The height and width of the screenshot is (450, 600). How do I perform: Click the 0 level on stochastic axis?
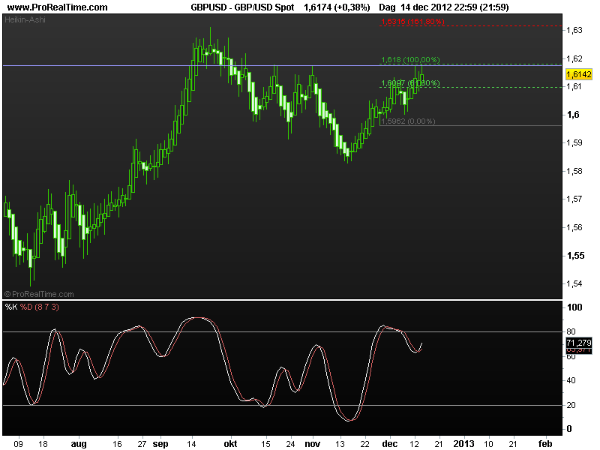click(569, 429)
